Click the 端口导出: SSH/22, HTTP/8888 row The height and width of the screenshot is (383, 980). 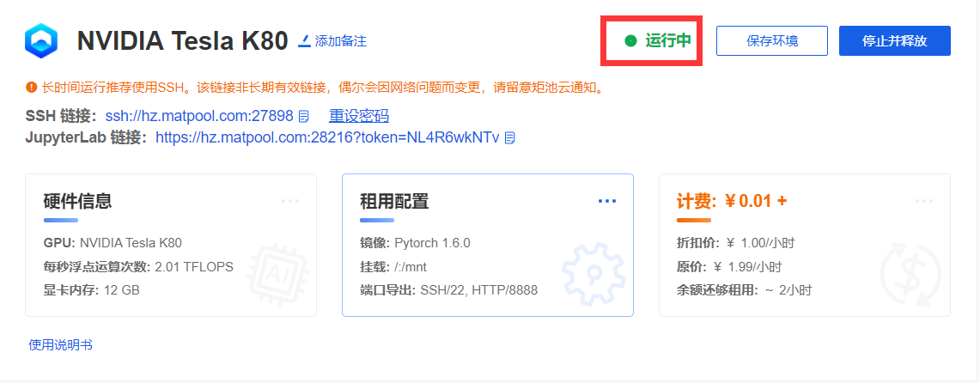click(448, 290)
